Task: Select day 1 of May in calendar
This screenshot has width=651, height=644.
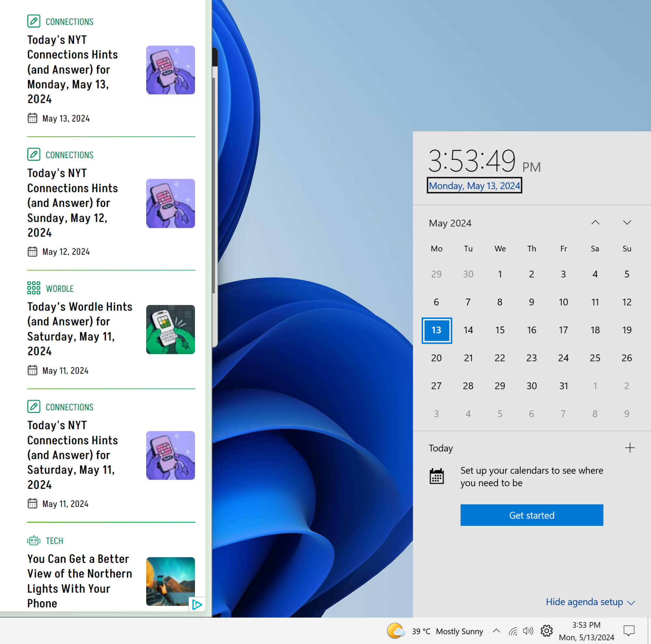Action: coord(500,275)
